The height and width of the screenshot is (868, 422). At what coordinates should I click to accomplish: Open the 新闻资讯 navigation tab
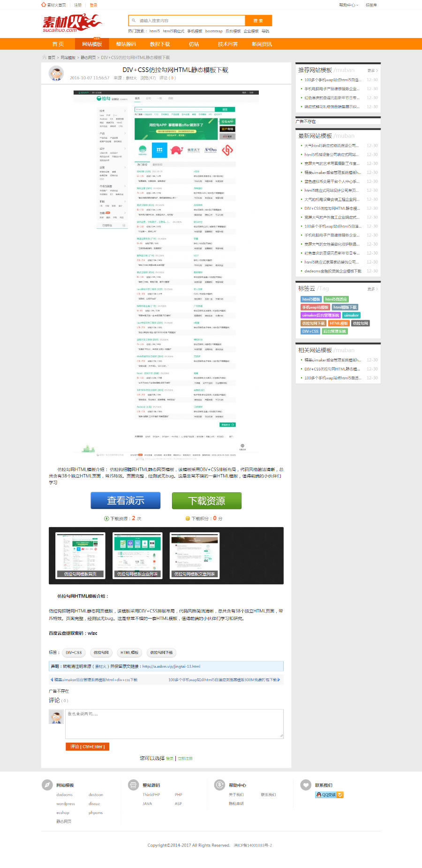coord(262,44)
